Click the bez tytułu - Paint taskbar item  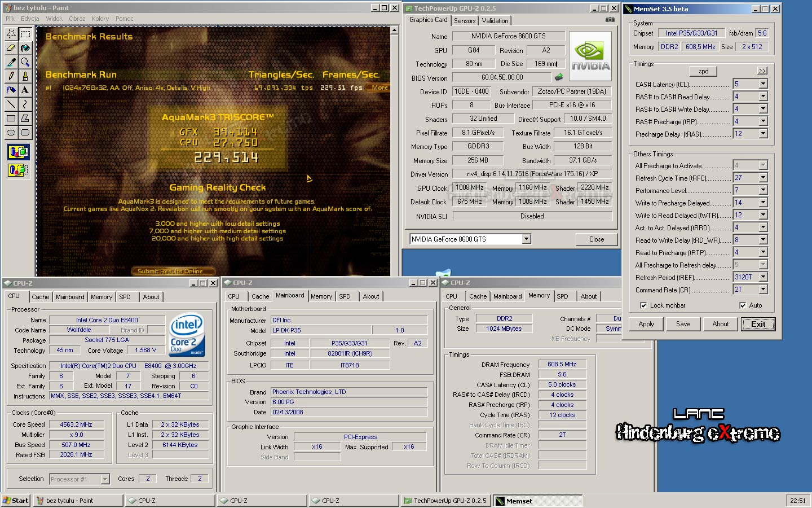pyautogui.click(x=78, y=501)
